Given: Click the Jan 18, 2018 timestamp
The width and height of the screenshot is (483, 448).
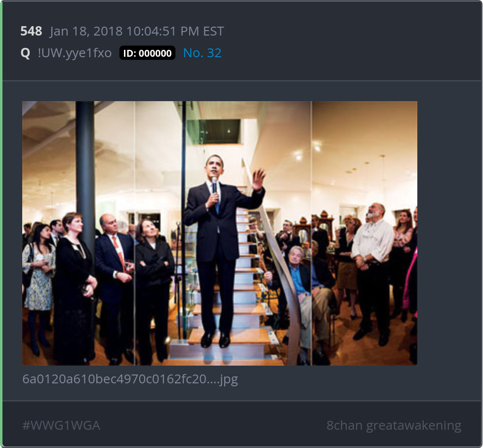Looking at the screenshot, I should 137,31.
